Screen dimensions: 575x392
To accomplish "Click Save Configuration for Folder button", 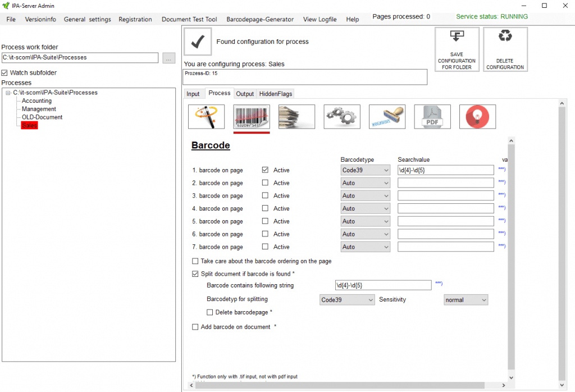I will 457,49.
